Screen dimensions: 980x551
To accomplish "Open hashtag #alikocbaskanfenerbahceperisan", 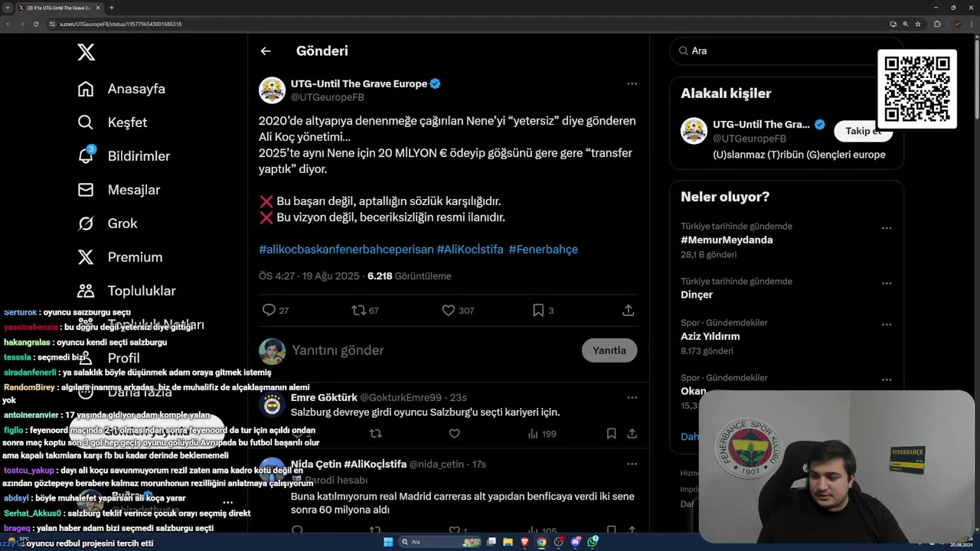I will pos(345,249).
